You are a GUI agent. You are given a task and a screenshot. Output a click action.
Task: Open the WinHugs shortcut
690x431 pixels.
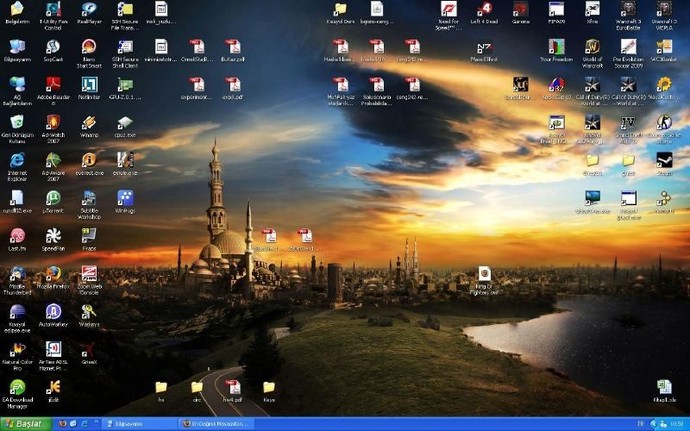click(125, 198)
